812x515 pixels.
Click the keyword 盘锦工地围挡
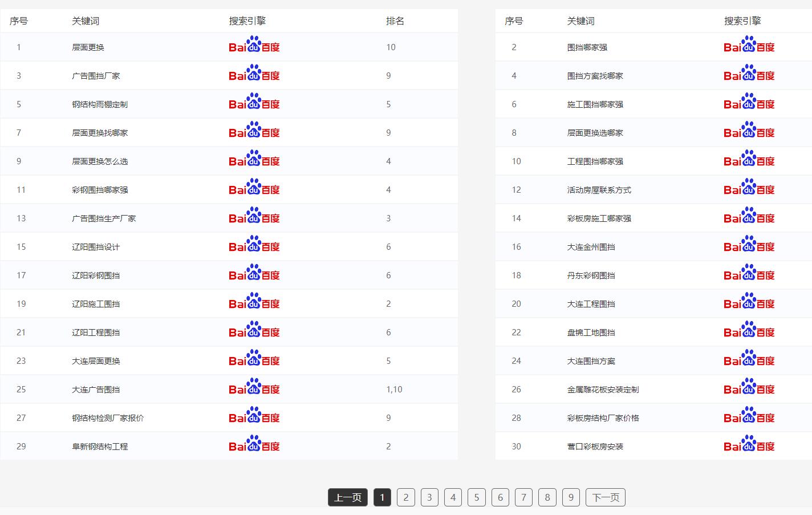[x=591, y=332]
